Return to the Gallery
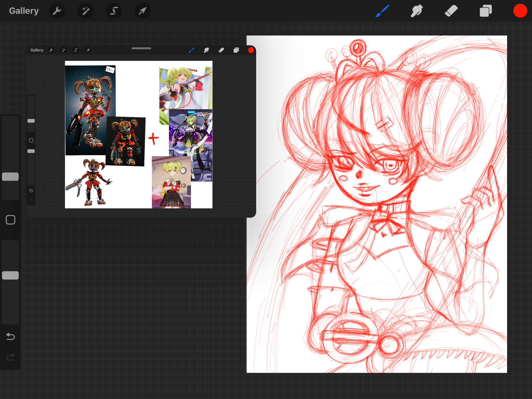 24,11
